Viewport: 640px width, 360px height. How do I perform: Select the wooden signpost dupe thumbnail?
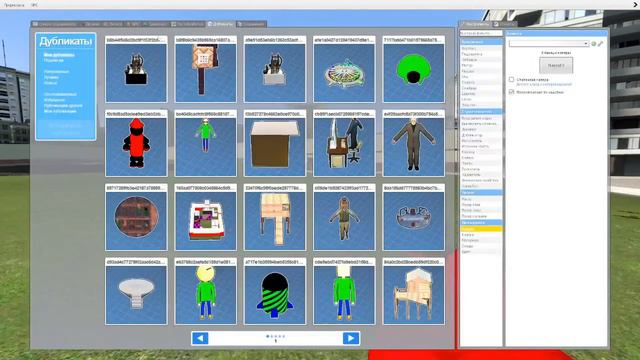(206, 69)
